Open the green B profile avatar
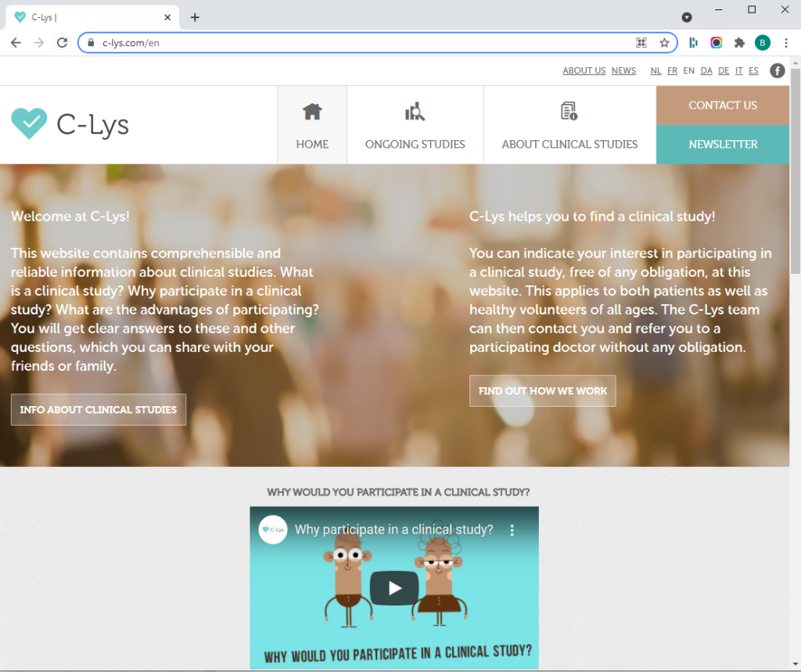The height and width of the screenshot is (672, 801). tap(762, 43)
